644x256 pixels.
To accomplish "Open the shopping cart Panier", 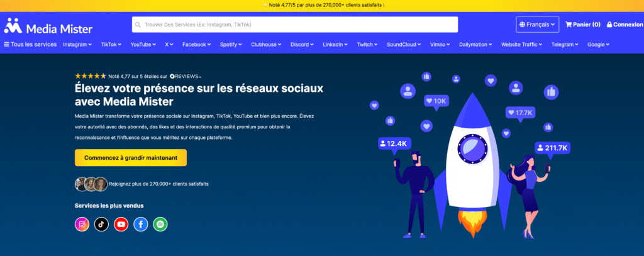I will [583, 25].
